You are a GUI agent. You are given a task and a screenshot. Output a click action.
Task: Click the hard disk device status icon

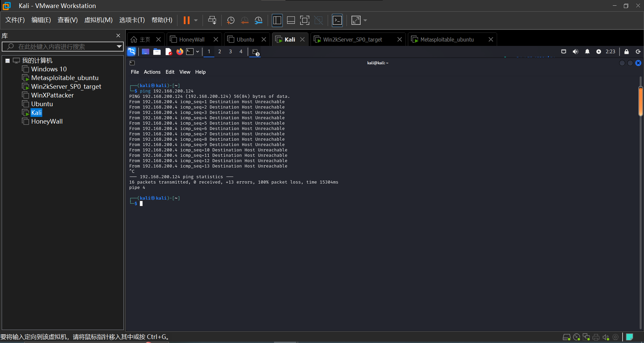click(x=567, y=337)
